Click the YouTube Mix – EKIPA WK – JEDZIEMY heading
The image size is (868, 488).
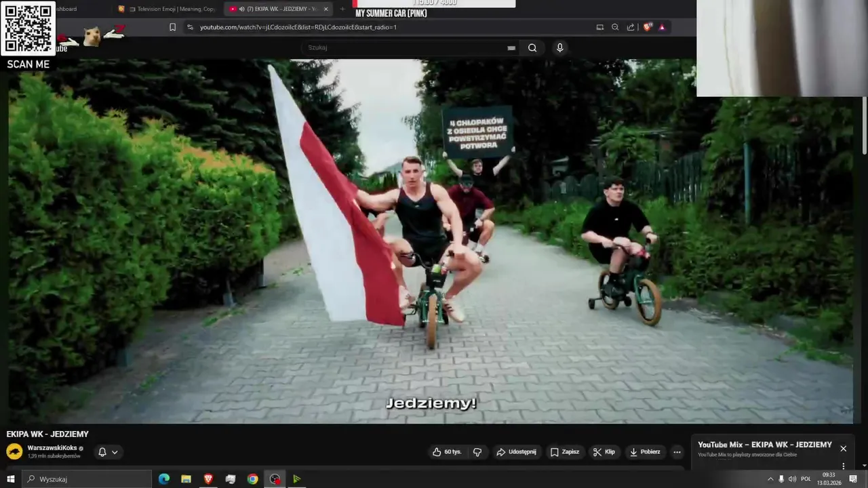coord(765,445)
